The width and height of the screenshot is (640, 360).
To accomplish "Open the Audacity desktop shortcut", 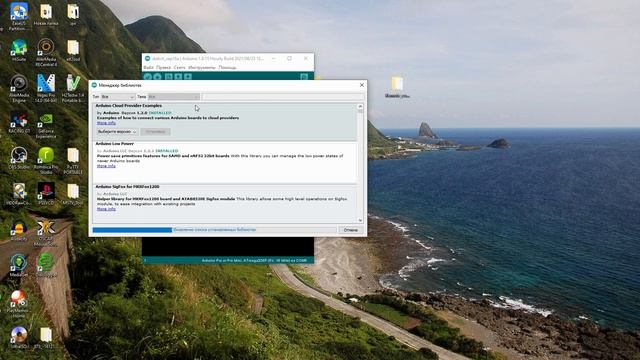I will tap(19, 229).
